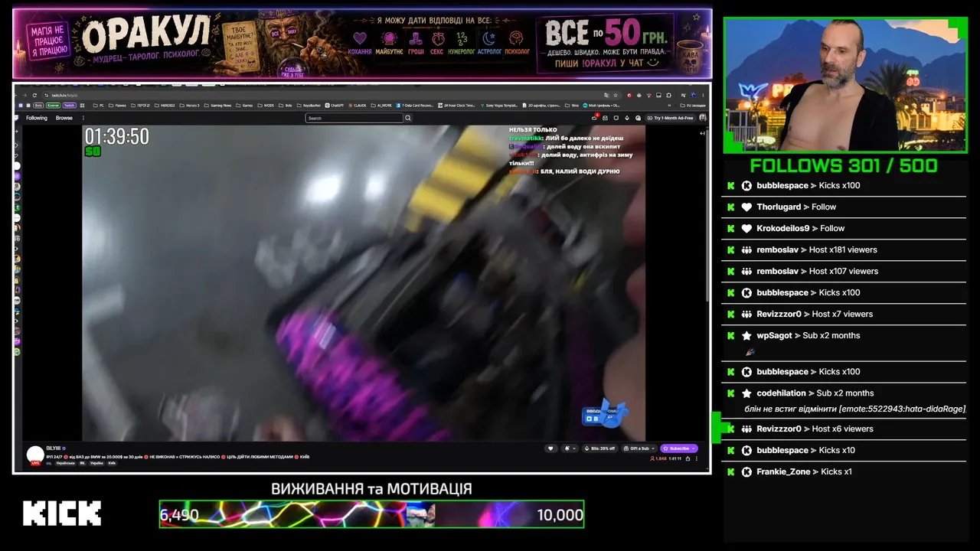Click the wpSagot Sub x2 months row
Screen dimensions: 980x551
844,343
